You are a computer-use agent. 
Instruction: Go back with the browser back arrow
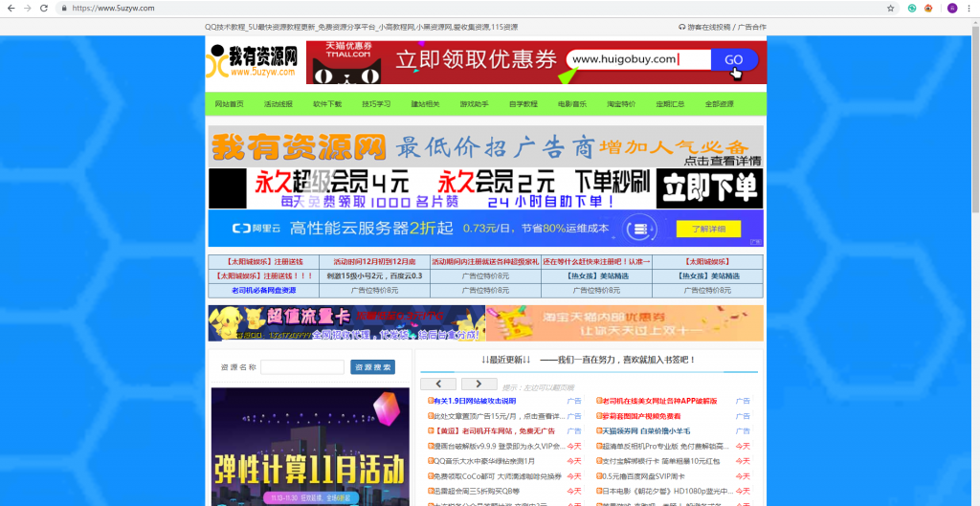(11, 8)
